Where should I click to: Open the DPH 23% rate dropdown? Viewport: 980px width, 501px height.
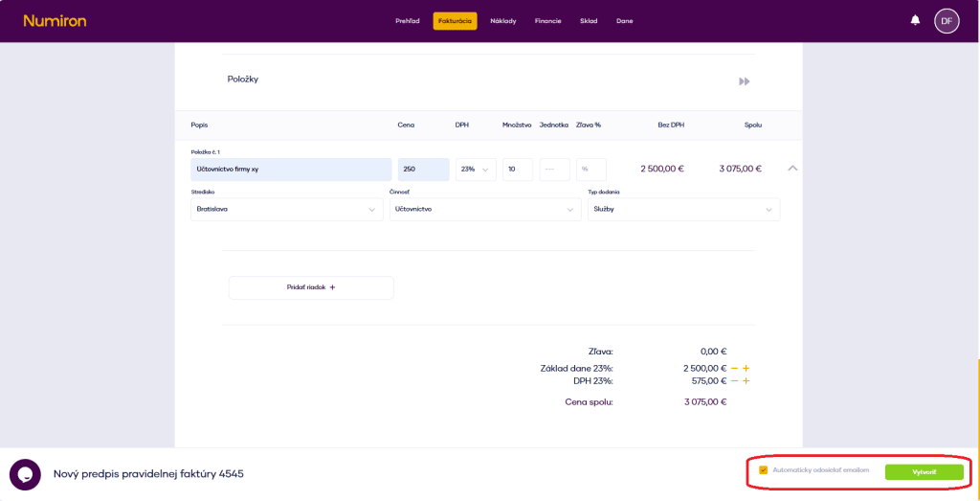[476, 170]
